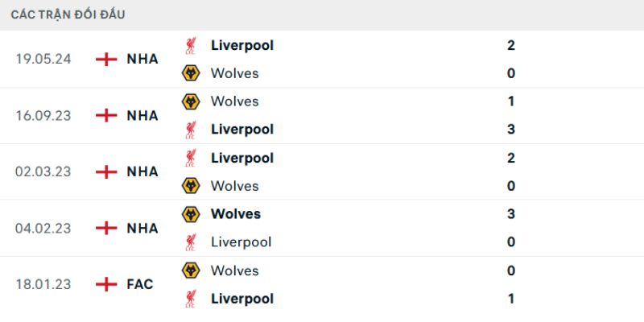Click Wolves crest in 16.09.23 match
644x322 pixels.
tap(191, 101)
